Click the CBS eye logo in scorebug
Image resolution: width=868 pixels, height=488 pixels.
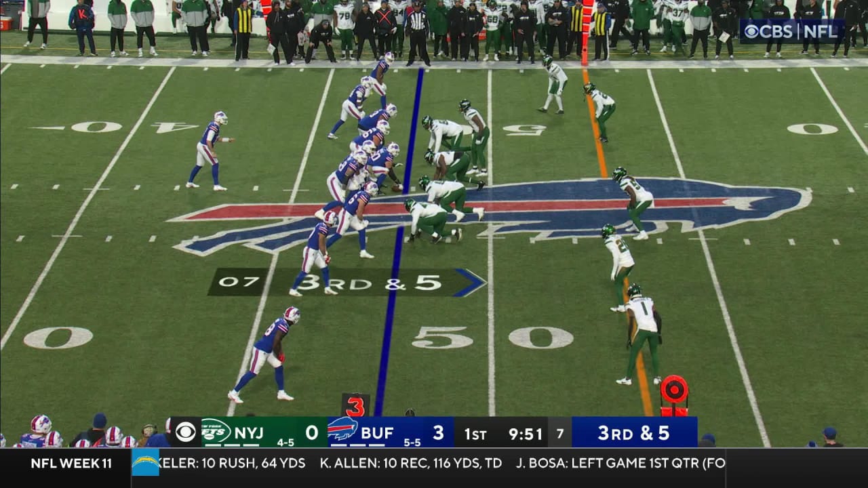tap(185, 432)
